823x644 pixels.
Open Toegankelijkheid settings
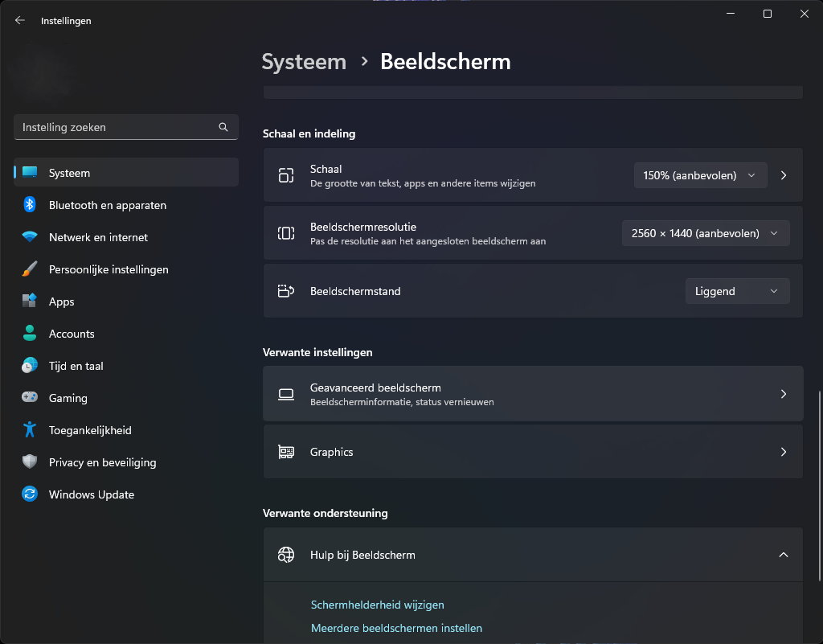126,430
